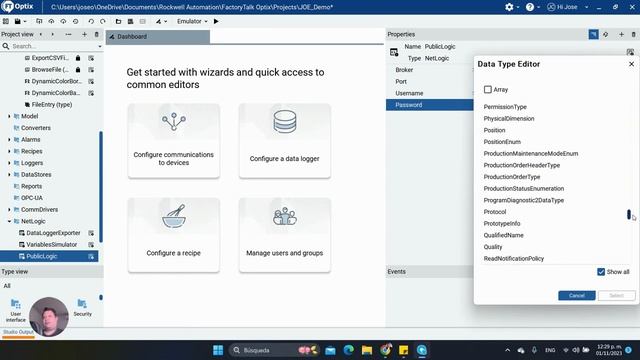The height and width of the screenshot is (360, 640).
Task: Click the trash icon in Properties panel
Action: tap(633, 35)
